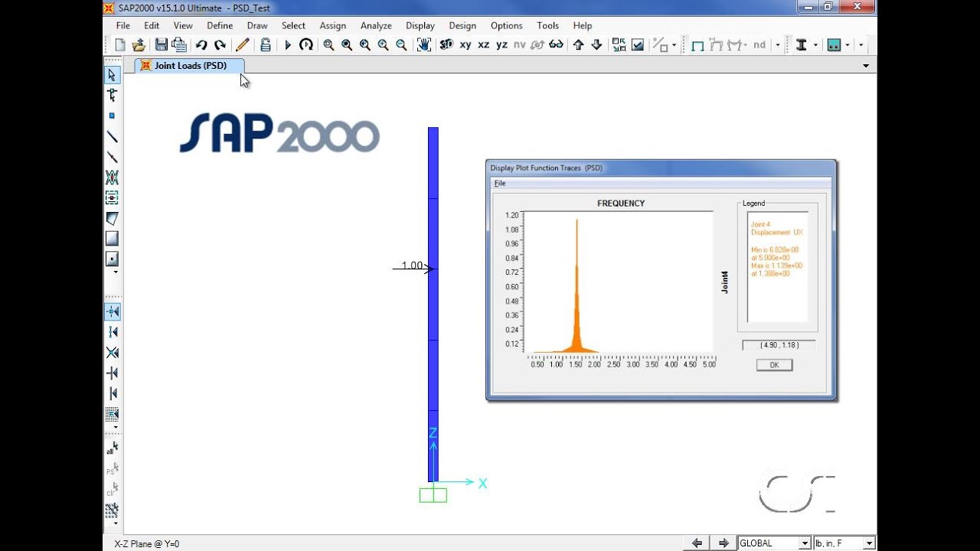
Task: Toggle the Object Shrink icon
Action: pyautogui.click(x=619, y=45)
